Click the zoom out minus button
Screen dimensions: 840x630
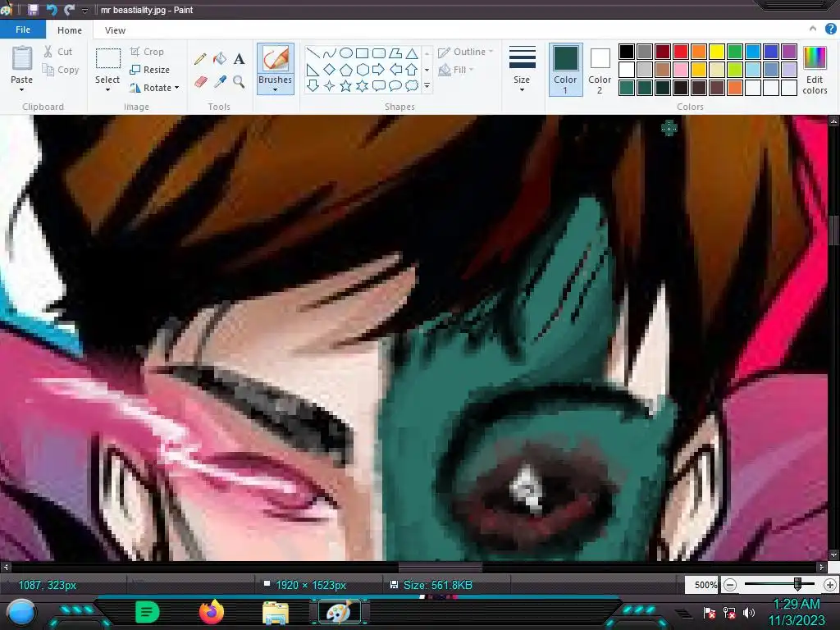click(x=729, y=585)
